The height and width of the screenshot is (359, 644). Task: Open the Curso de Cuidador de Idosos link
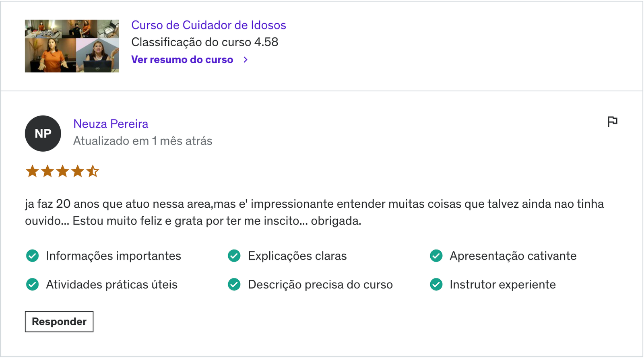coord(208,25)
